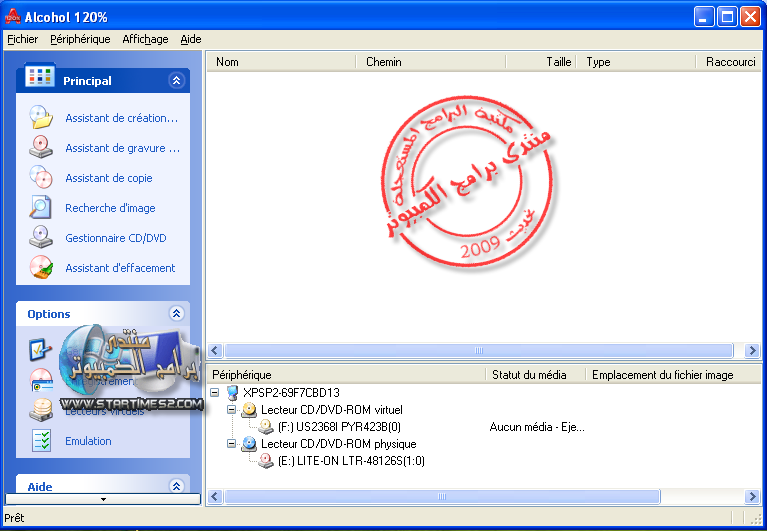Open Assistant de création icon
Viewport: 767px width, 531px height.
pos(41,117)
